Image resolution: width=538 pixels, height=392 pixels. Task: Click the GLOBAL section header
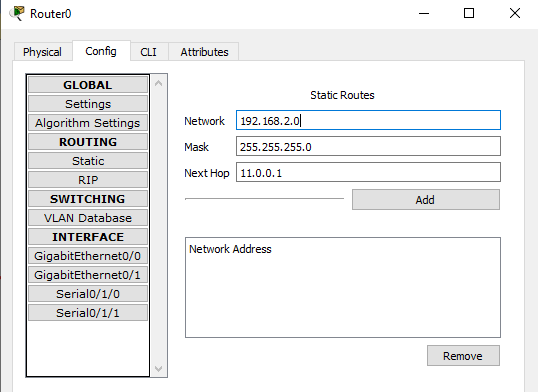tap(88, 85)
